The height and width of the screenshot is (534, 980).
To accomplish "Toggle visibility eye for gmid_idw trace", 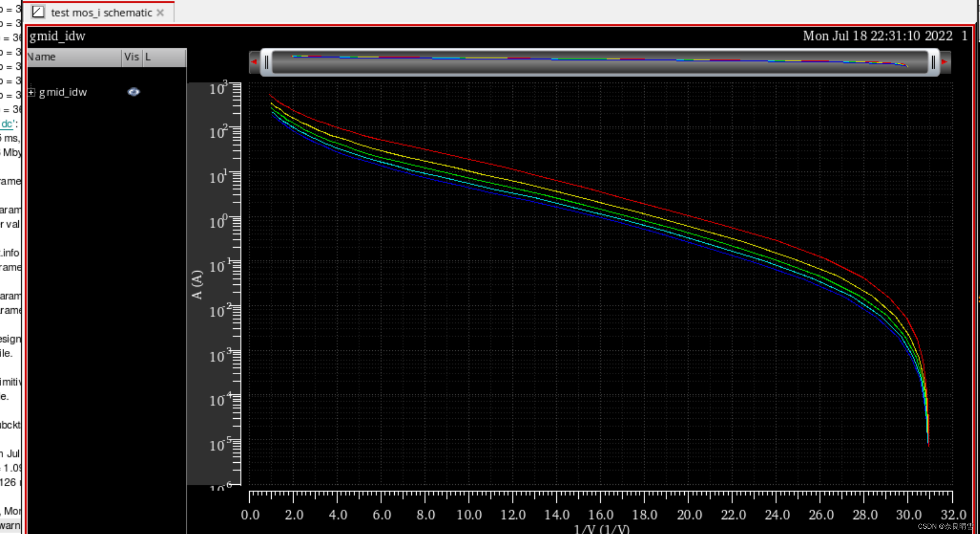I will (133, 92).
